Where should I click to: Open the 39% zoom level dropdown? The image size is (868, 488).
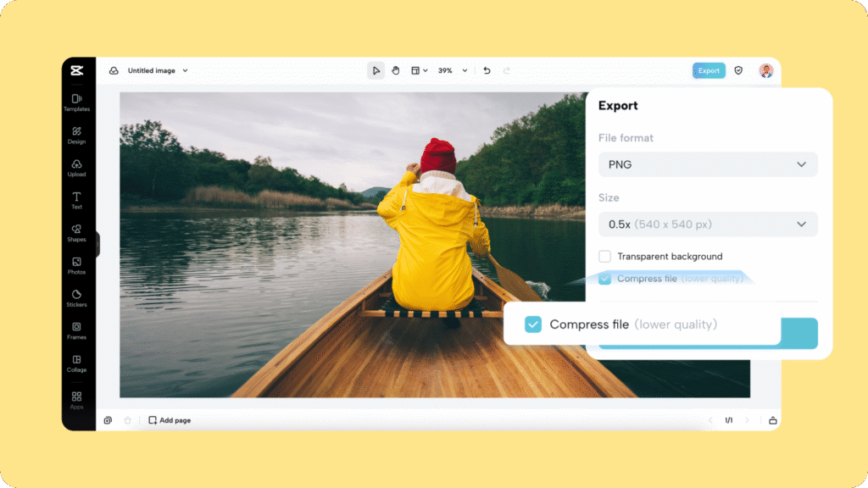[x=453, y=70]
